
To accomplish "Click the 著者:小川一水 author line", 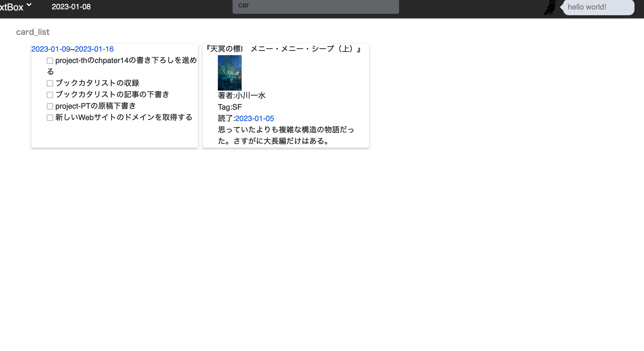I will (x=242, y=96).
